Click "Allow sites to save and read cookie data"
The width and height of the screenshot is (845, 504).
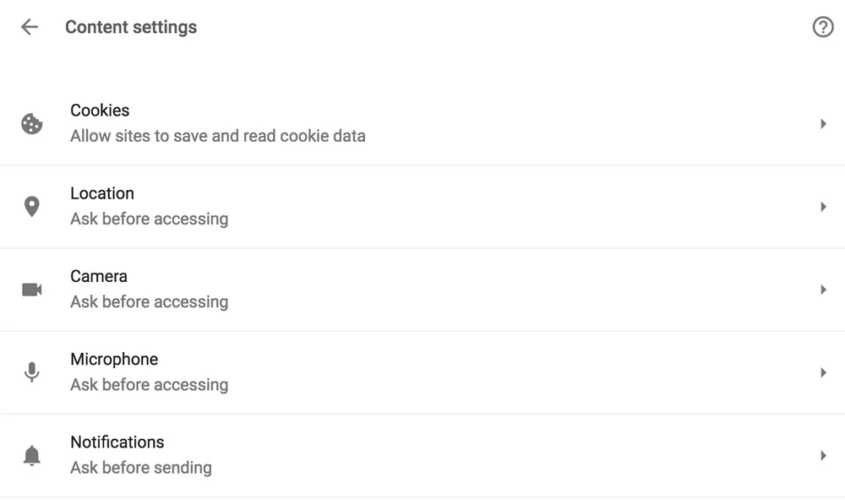coord(218,136)
